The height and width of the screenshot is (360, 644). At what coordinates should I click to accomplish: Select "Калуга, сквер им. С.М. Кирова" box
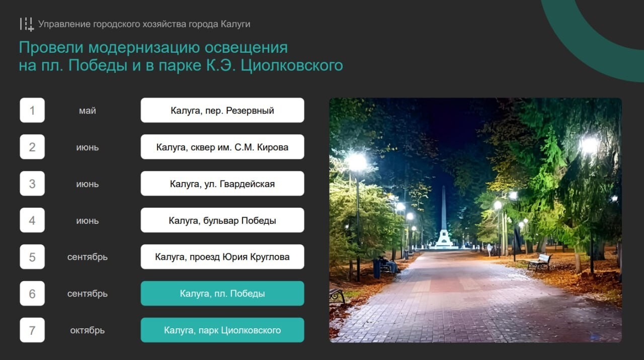[222, 147]
